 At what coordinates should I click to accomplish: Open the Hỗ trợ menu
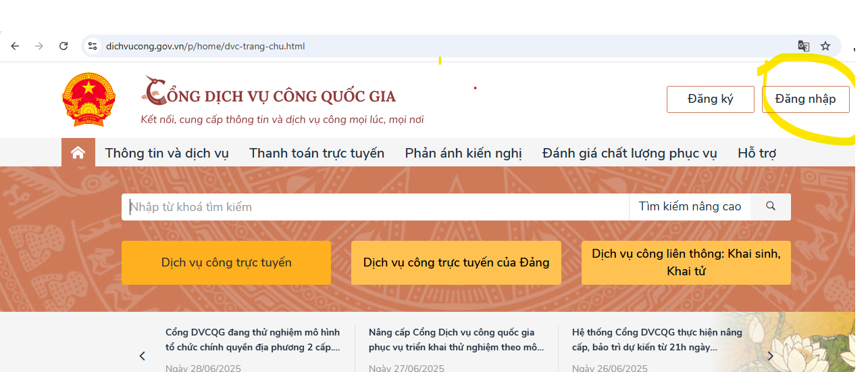point(757,153)
